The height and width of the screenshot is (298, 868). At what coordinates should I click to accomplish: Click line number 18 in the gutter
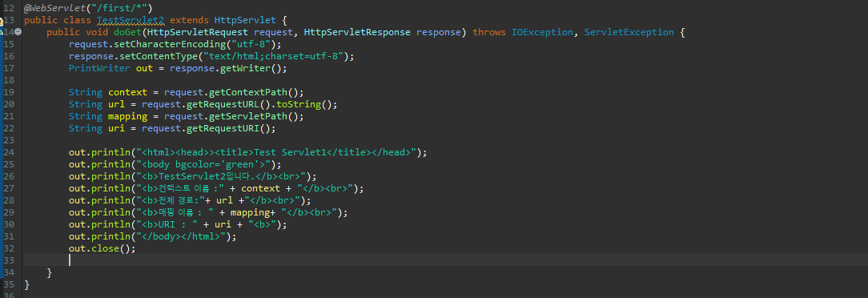[x=9, y=80]
